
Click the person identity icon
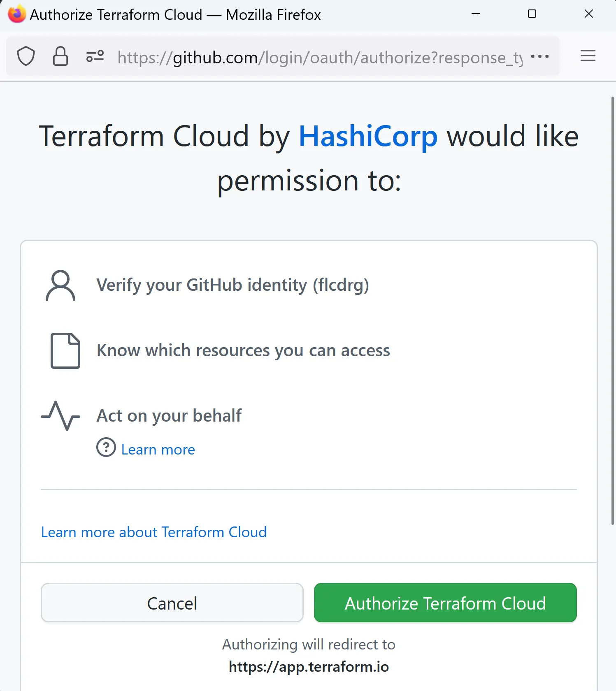point(60,285)
